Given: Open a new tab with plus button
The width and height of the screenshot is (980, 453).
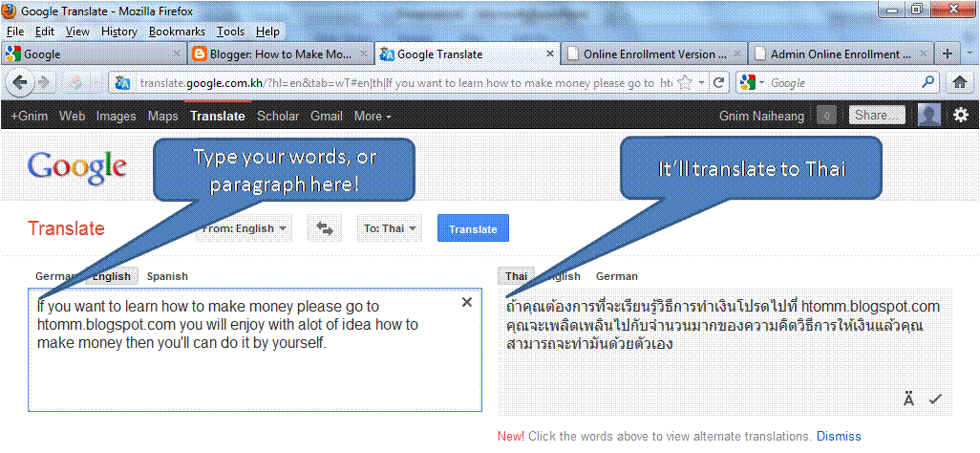Looking at the screenshot, I should click(x=947, y=54).
